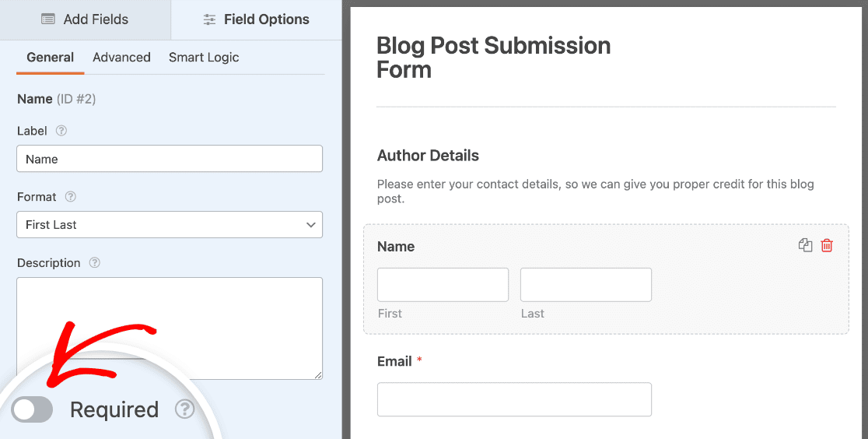Click the Format dropdown chevron arrow
Viewport: 868px width, 439px height.
[310, 224]
